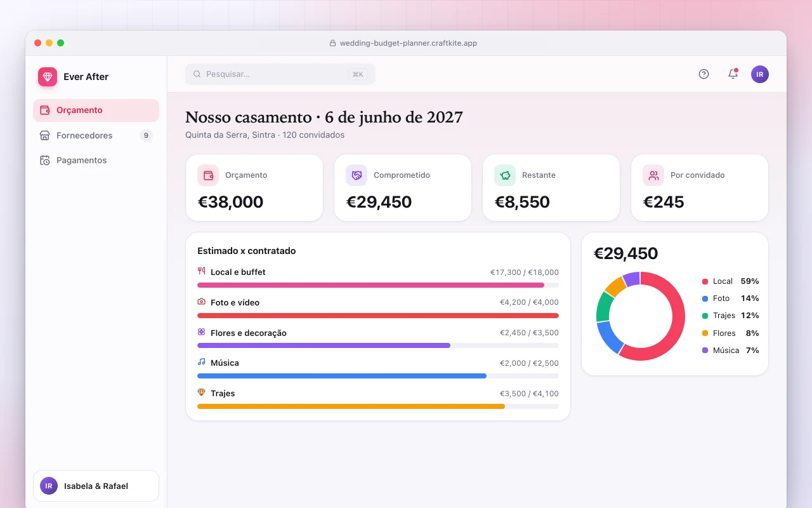Click the donut chart

pos(641,316)
